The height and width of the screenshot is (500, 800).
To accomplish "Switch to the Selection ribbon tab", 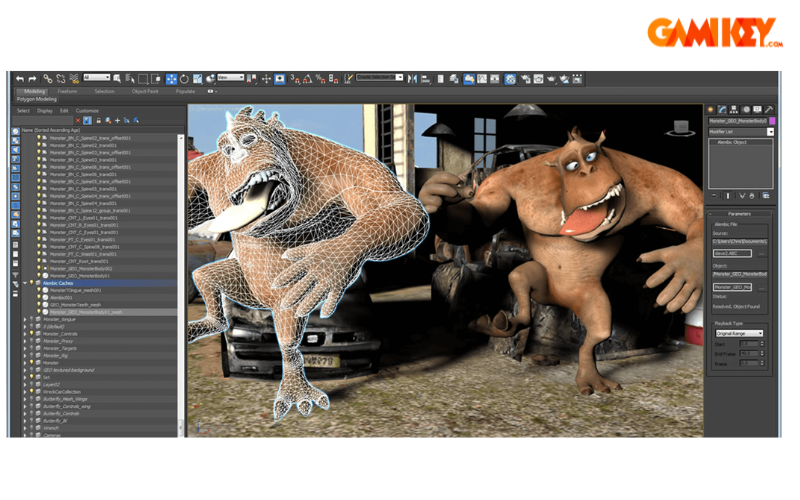I will (x=104, y=91).
